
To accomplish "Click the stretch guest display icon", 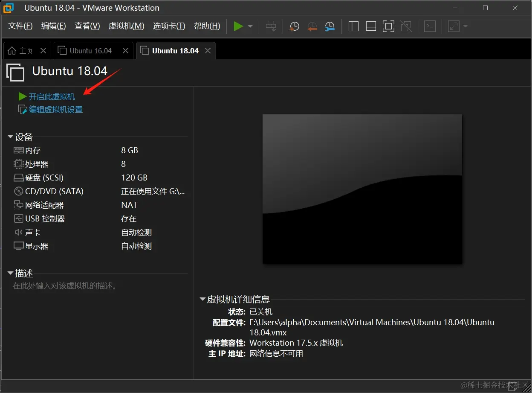I will click(x=454, y=26).
